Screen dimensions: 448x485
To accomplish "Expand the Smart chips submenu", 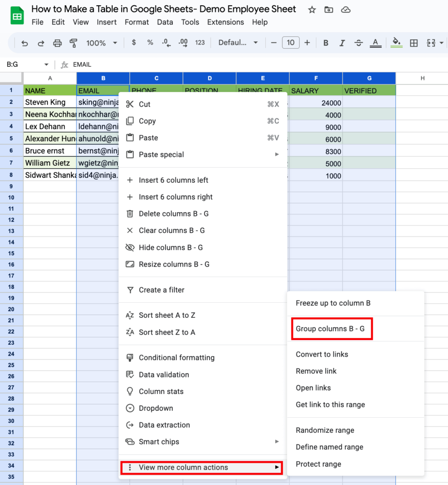I will [203, 442].
